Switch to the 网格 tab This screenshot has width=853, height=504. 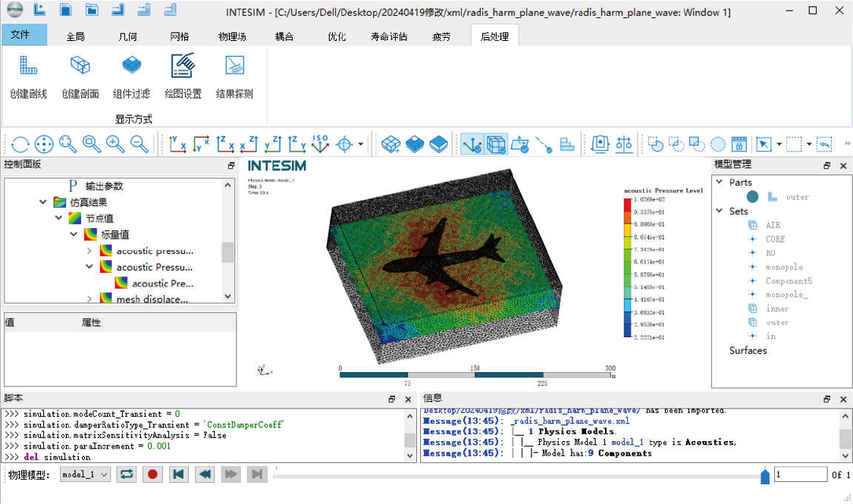179,36
